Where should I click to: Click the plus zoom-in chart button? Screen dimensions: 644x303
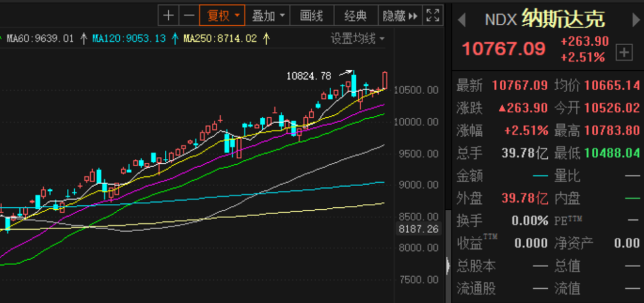168,16
